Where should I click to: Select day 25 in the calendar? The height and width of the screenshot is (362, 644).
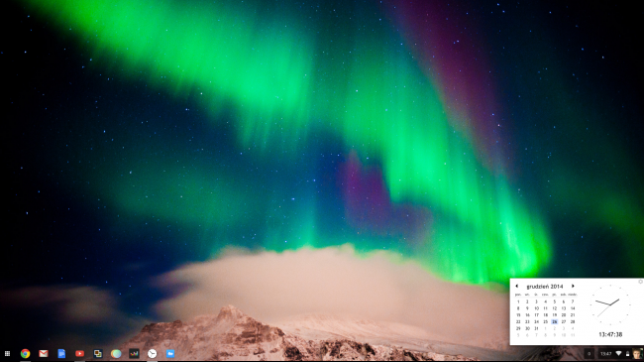pos(546,321)
